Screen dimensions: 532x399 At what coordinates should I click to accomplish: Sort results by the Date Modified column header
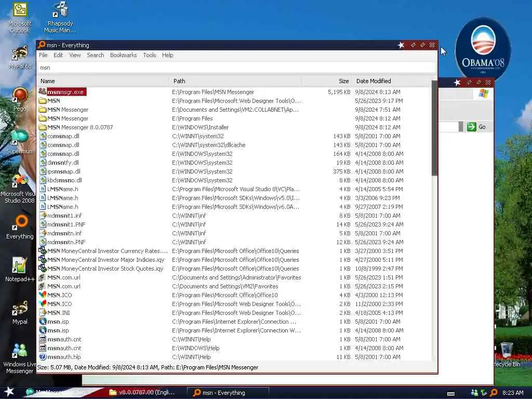click(x=392, y=81)
